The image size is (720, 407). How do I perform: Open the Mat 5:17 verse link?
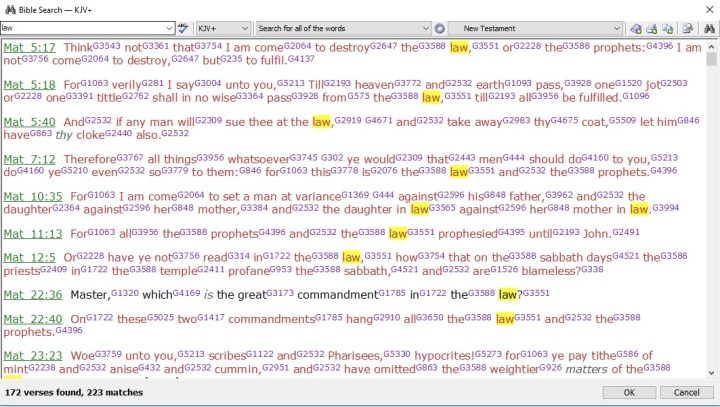[x=28, y=46]
